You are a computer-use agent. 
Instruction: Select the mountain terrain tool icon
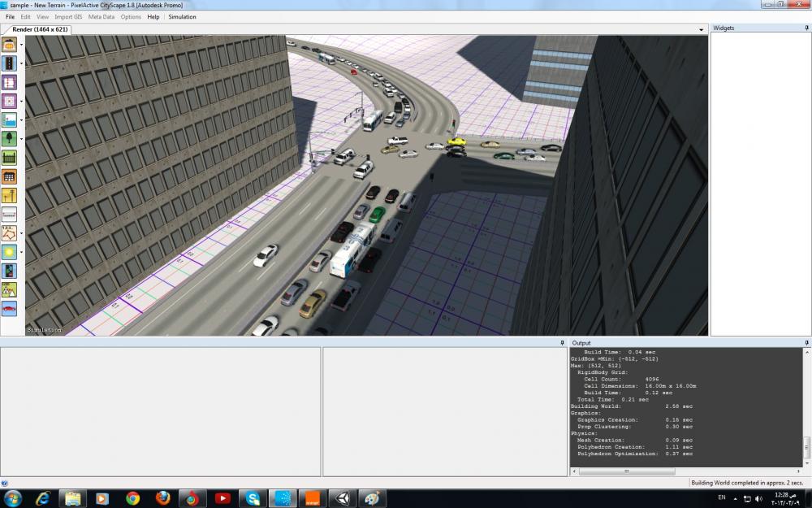(x=9, y=290)
